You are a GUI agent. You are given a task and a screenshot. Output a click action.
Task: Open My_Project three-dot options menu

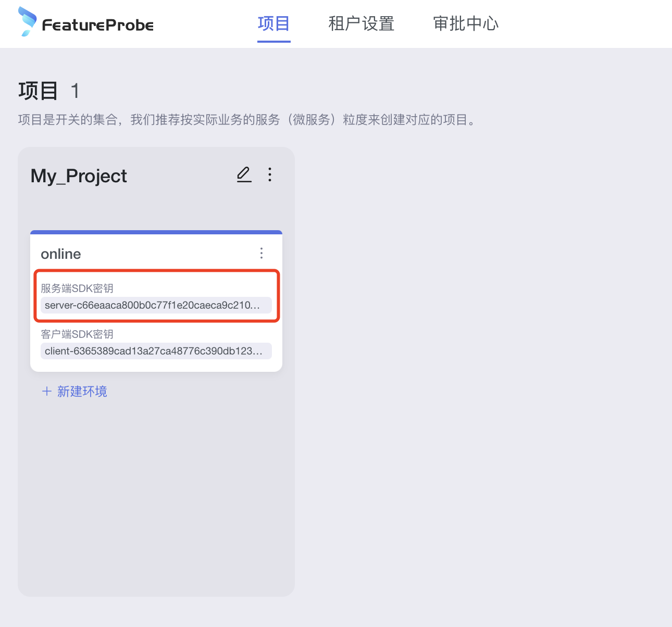tap(270, 174)
